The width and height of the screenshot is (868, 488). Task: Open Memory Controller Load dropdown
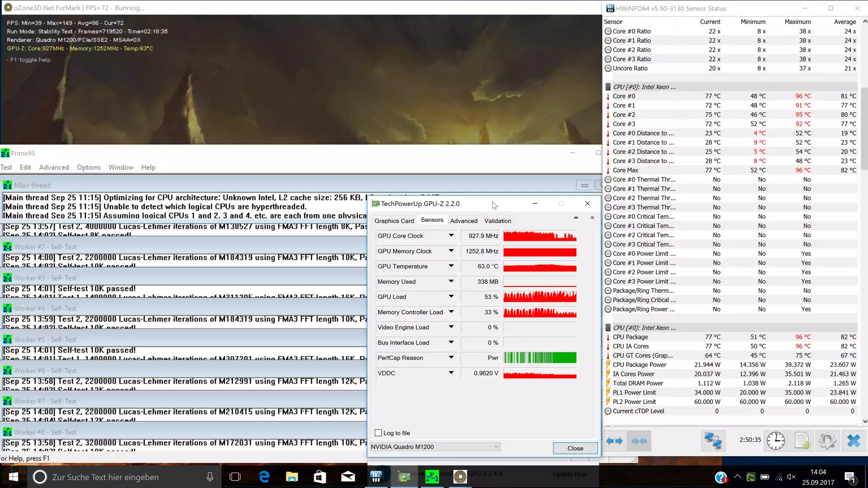click(451, 312)
